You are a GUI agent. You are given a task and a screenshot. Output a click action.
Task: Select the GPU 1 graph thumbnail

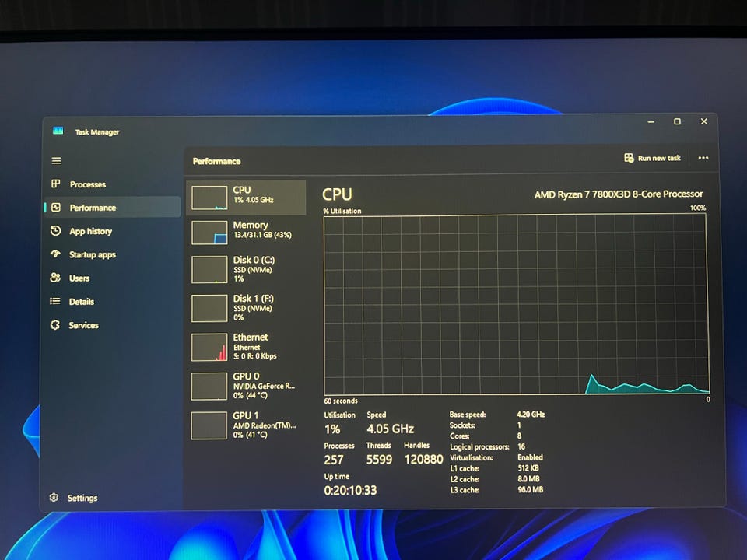209,425
